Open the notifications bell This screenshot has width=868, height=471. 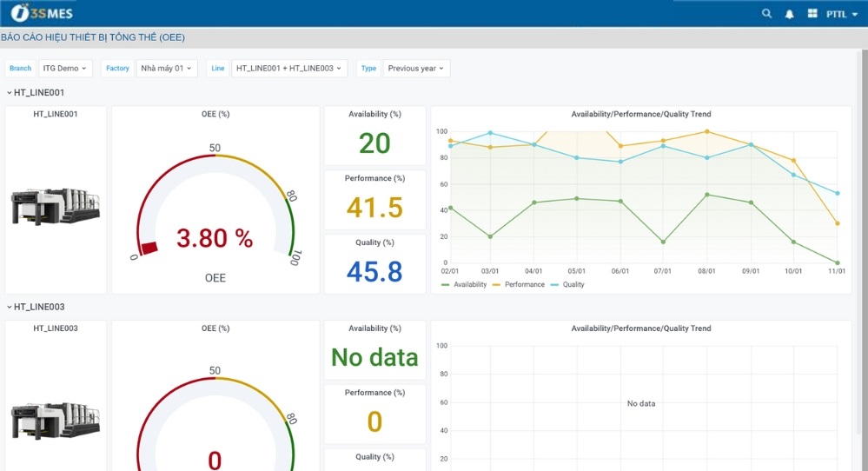coord(790,14)
